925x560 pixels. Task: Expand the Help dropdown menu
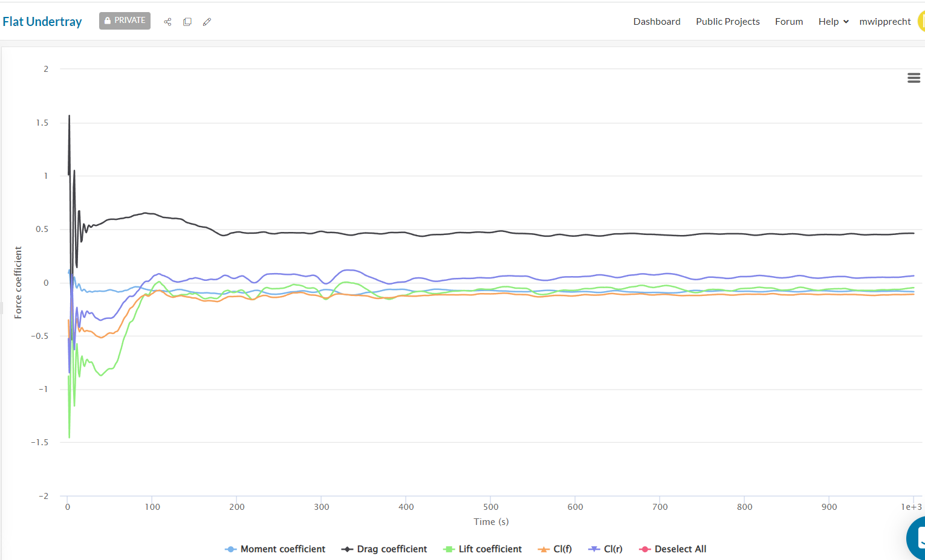[833, 22]
